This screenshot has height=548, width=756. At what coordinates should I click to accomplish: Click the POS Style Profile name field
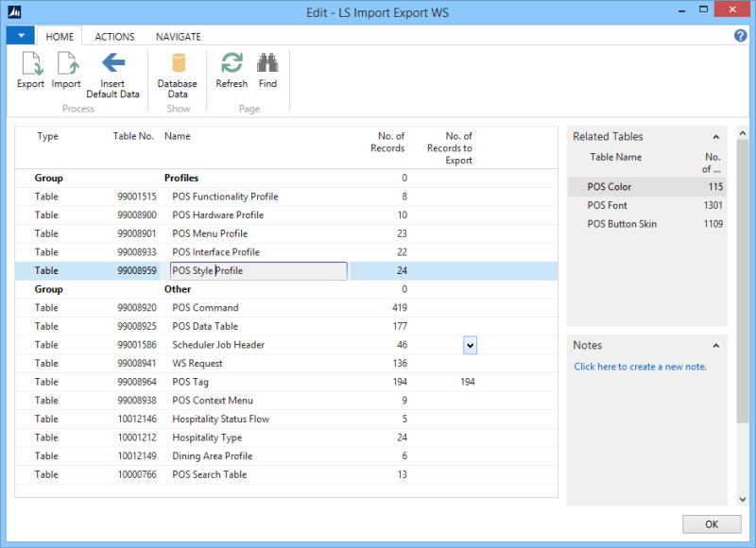coord(258,271)
